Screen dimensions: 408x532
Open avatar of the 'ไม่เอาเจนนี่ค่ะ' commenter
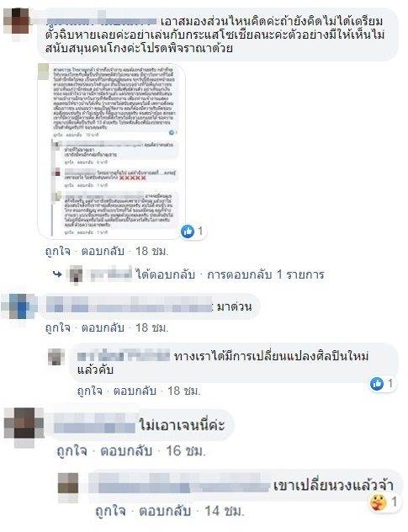24,427
